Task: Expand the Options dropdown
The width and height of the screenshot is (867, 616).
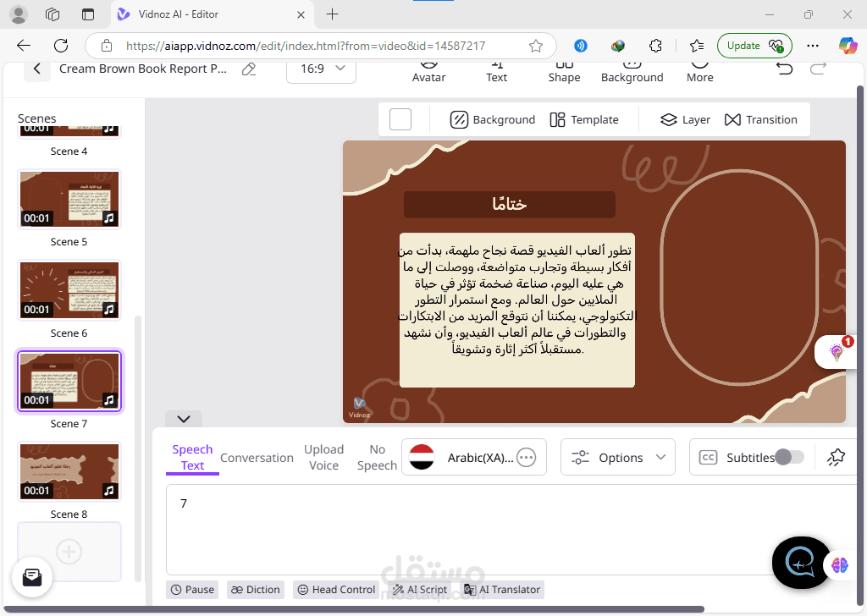Action: pos(617,458)
